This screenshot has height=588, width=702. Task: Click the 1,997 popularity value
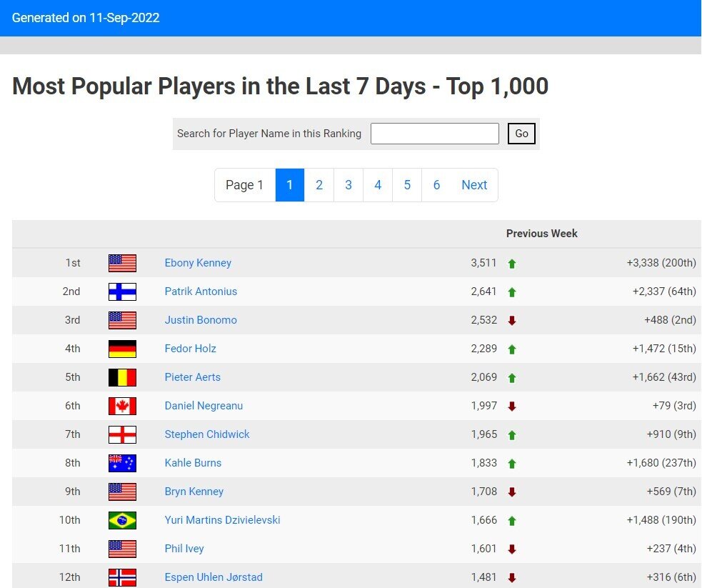(483, 406)
